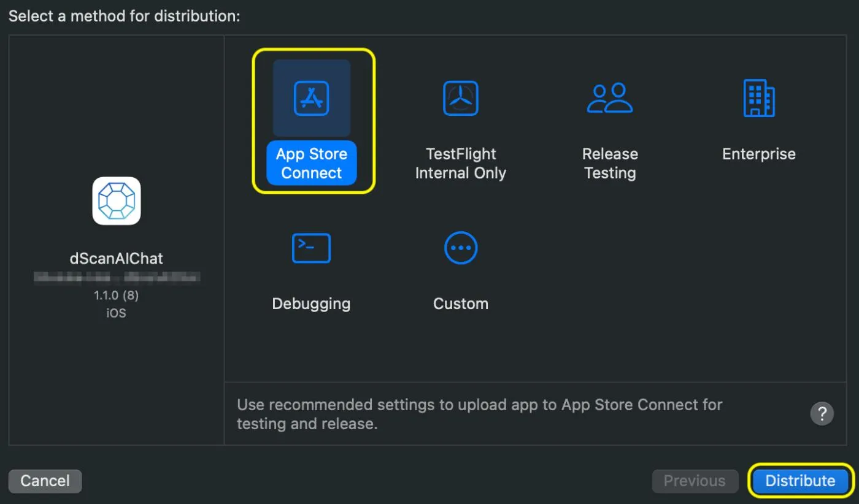This screenshot has height=504, width=859.
Task: Click the Distribute button
Action: [x=801, y=481]
